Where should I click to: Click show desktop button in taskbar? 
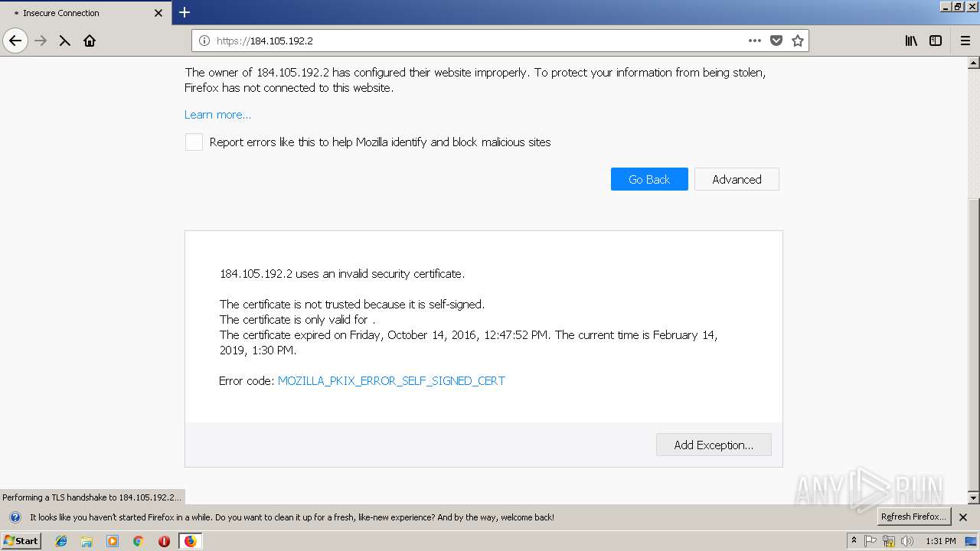tap(971, 541)
